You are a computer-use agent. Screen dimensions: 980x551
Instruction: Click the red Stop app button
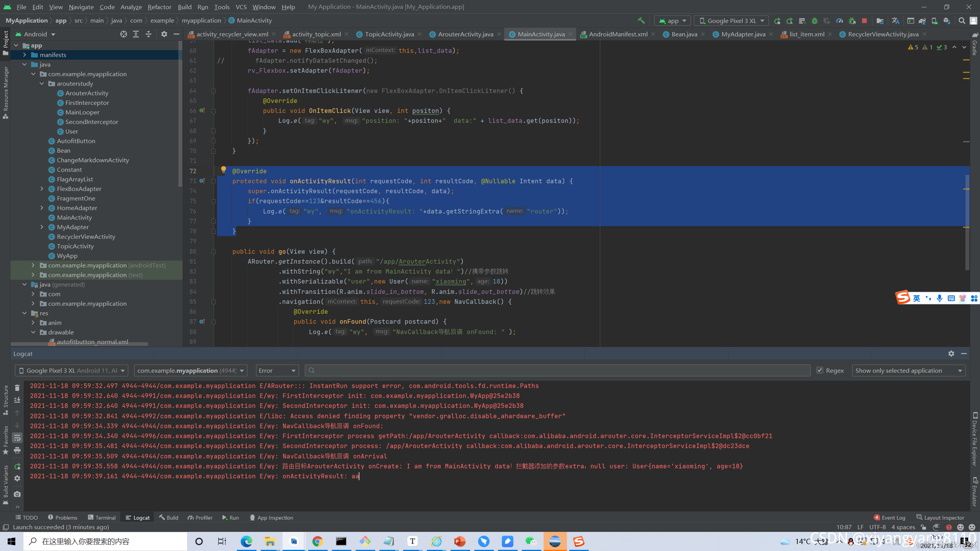coord(864,21)
